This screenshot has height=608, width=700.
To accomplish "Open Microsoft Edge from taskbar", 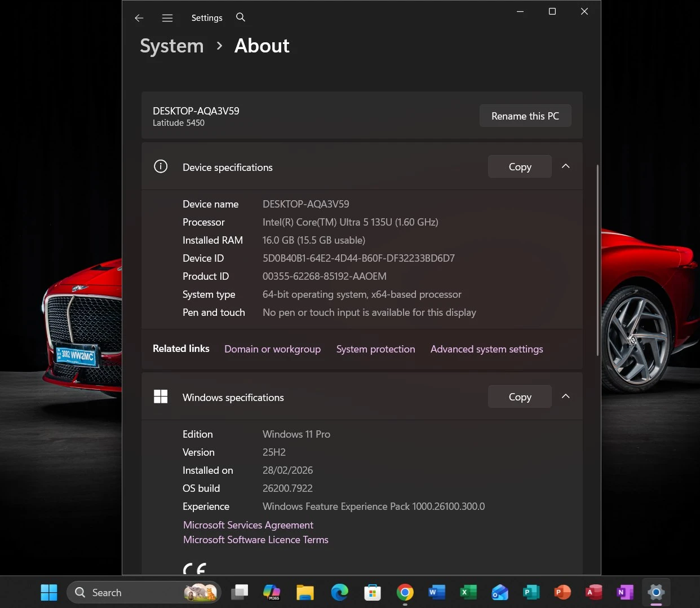I will point(339,592).
